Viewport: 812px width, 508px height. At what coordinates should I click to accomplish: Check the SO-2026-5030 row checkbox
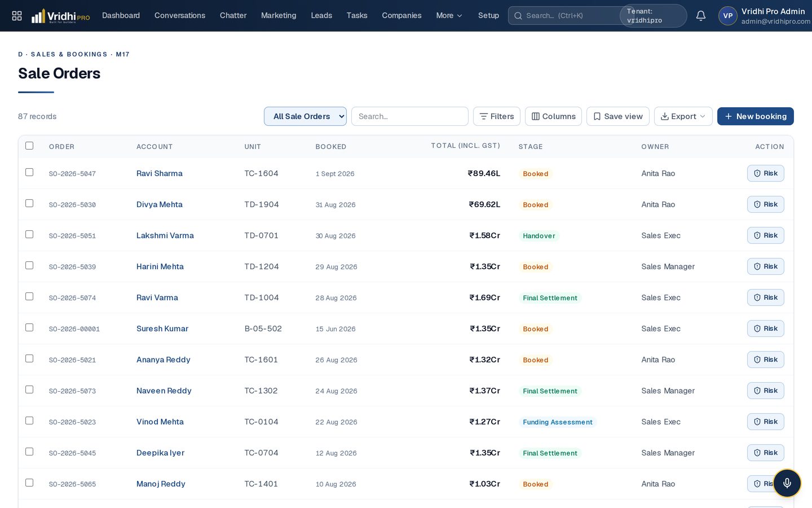point(29,203)
